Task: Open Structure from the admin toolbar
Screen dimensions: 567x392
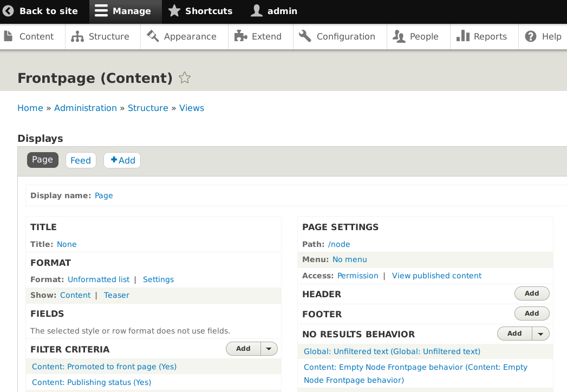Action: [x=101, y=37]
